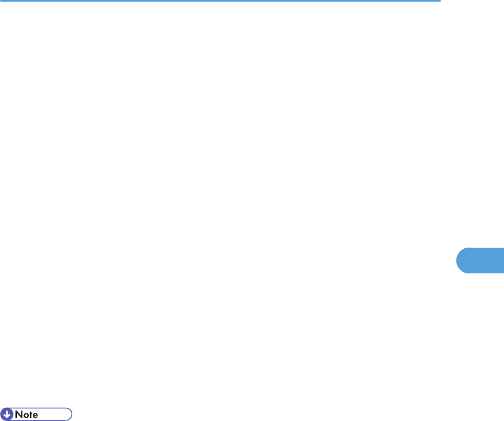Viewport: 504px width, 421px height.
Task: Click the down-arrow icon in Note badge
Action: click(7, 414)
